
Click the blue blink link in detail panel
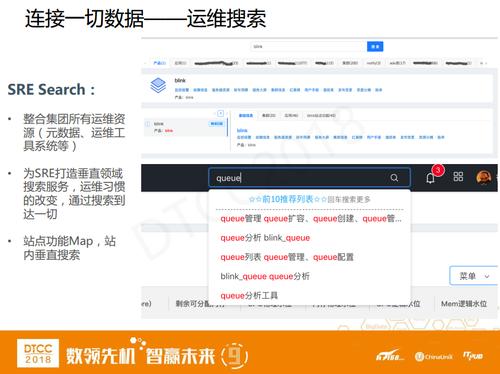pyautogui.click(x=242, y=130)
